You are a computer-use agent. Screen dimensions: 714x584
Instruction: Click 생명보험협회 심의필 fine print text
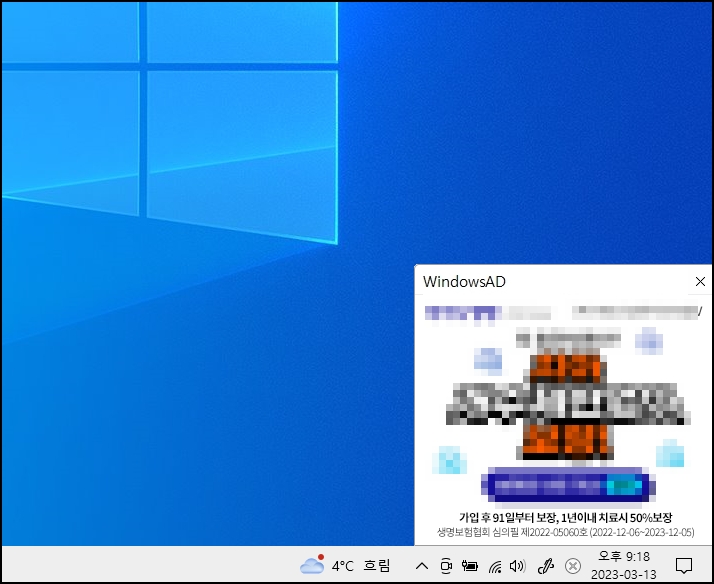tap(566, 532)
